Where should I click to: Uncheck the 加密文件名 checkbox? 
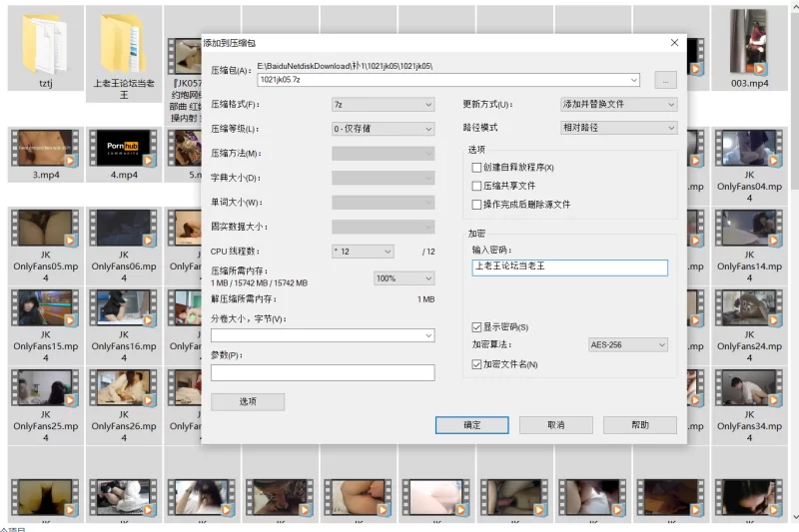point(476,364)
